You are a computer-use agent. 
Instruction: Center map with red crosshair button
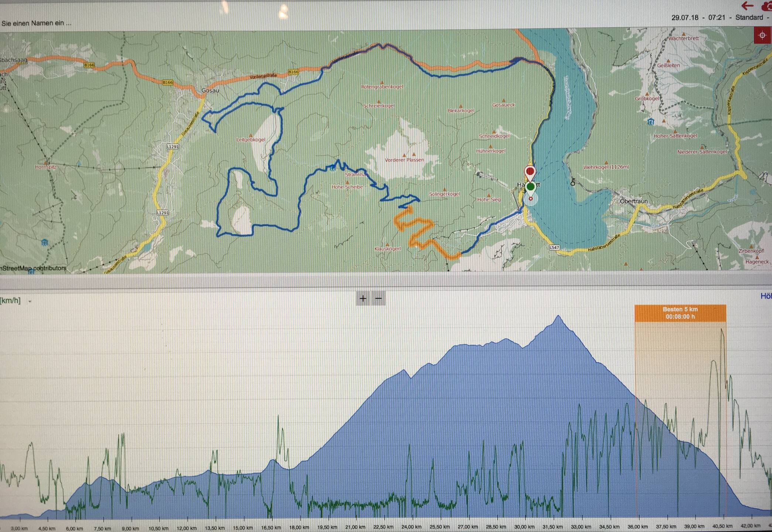(x=762, y=35)
